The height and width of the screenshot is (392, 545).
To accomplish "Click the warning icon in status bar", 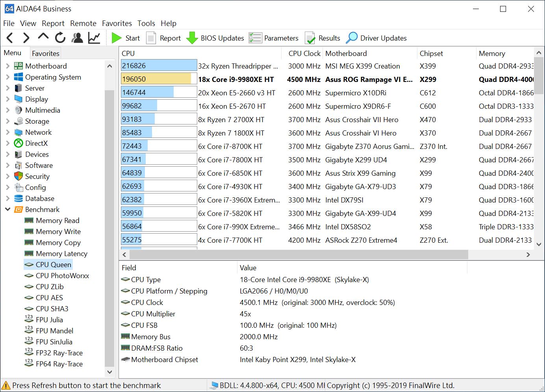I will click(6, 385).
